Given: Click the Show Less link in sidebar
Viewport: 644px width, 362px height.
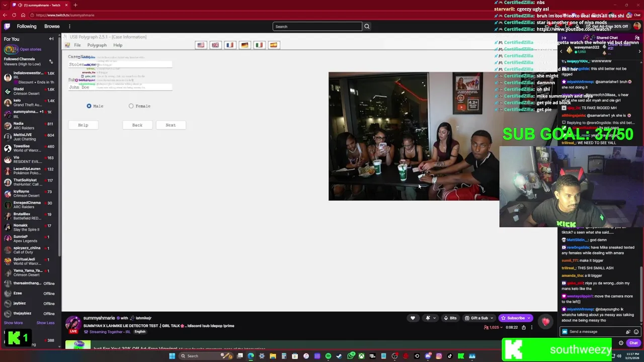Looking at the screenshot, I should [x=45, y=323].
